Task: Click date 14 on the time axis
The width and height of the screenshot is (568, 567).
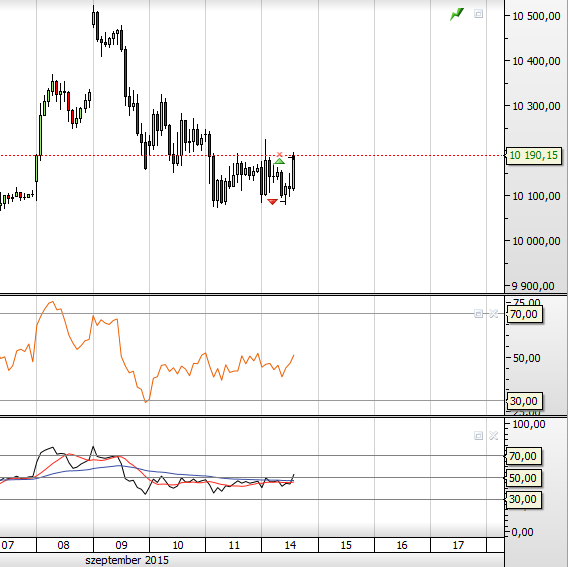Action: [x=290, y=545]
